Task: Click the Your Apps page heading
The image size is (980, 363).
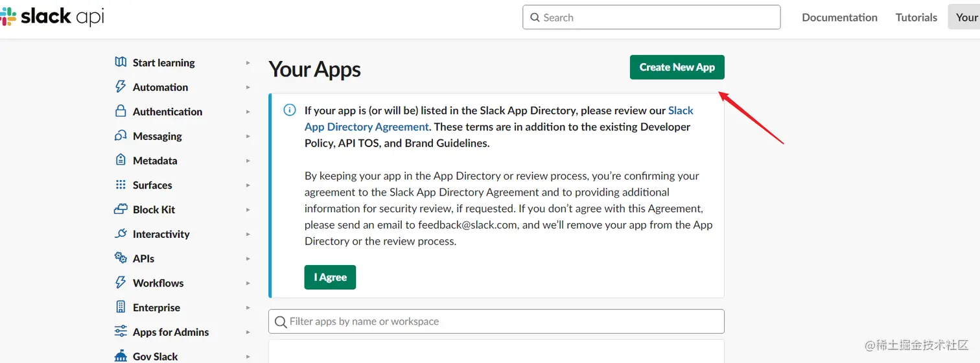Action: point(314,69)
